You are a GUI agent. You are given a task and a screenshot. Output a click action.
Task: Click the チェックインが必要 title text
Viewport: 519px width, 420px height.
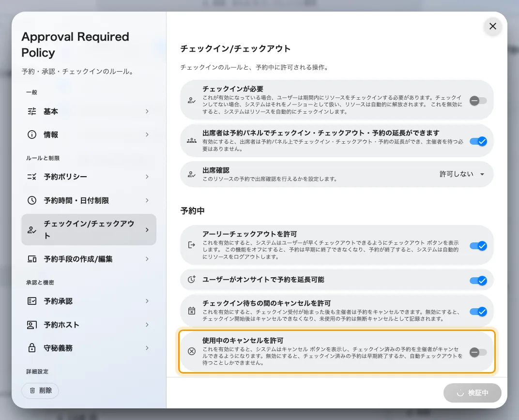tap(233, 89)
